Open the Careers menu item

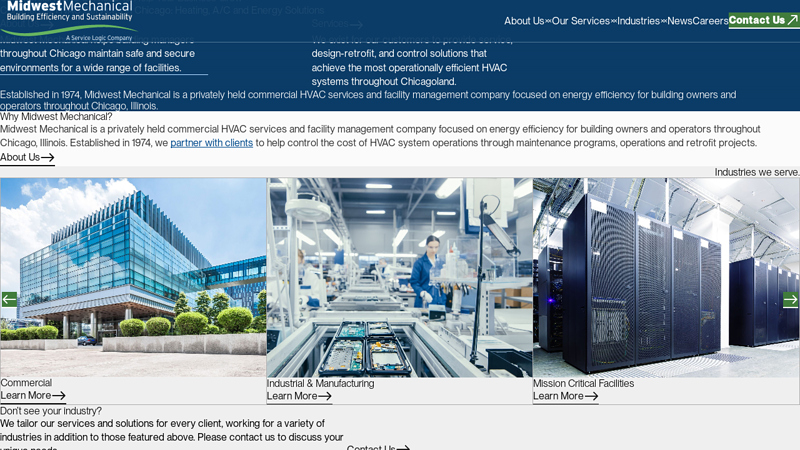pos(710,21)
